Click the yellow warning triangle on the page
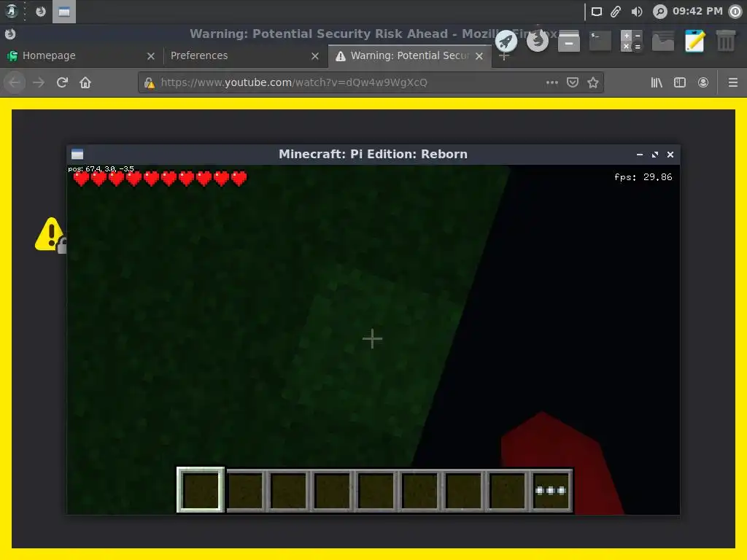Viewport: 747px width, 560px height. [50, 234]
